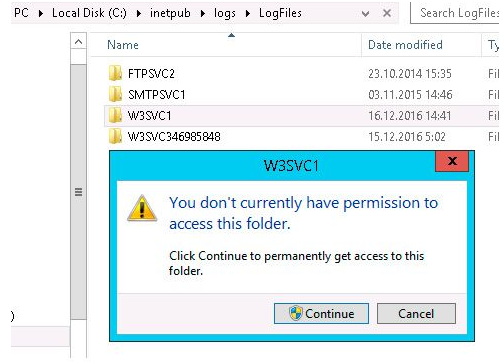Open the address bar history dropdown

tap(365, 14)
